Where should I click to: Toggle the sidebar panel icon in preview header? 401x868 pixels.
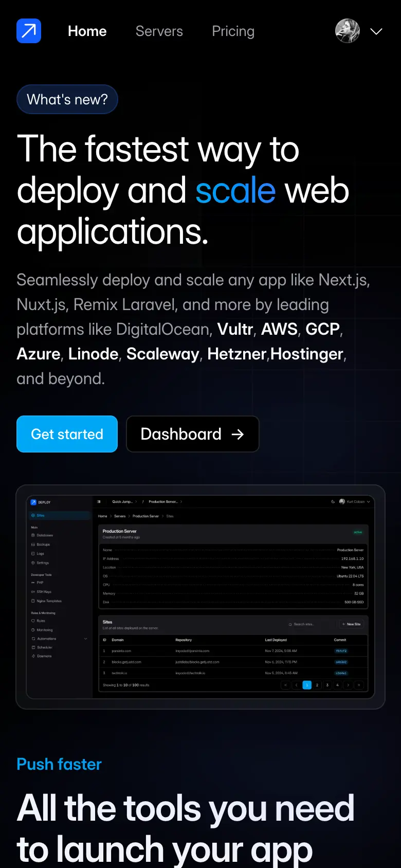(99, 501)
